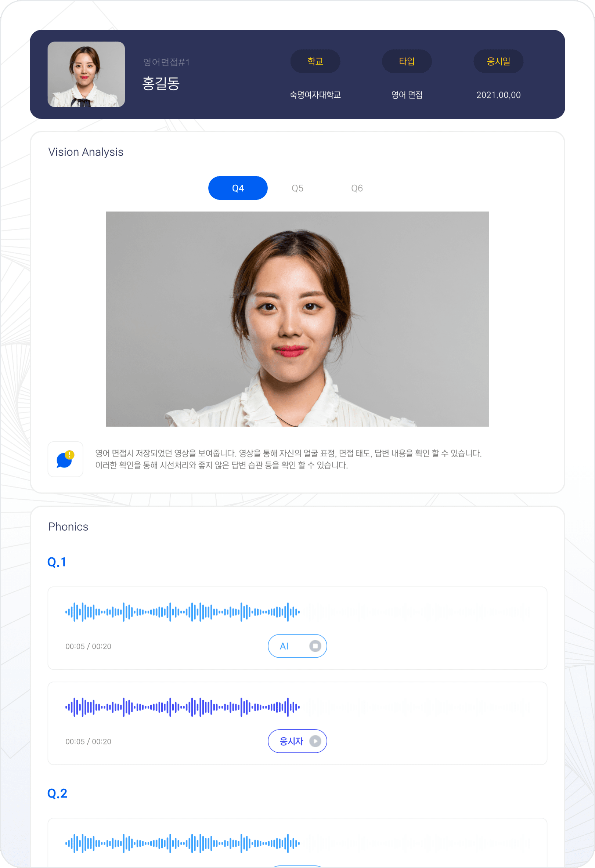Screen dimensions: 595x868
Task: Open the Q6 tab
Action: 357,188
